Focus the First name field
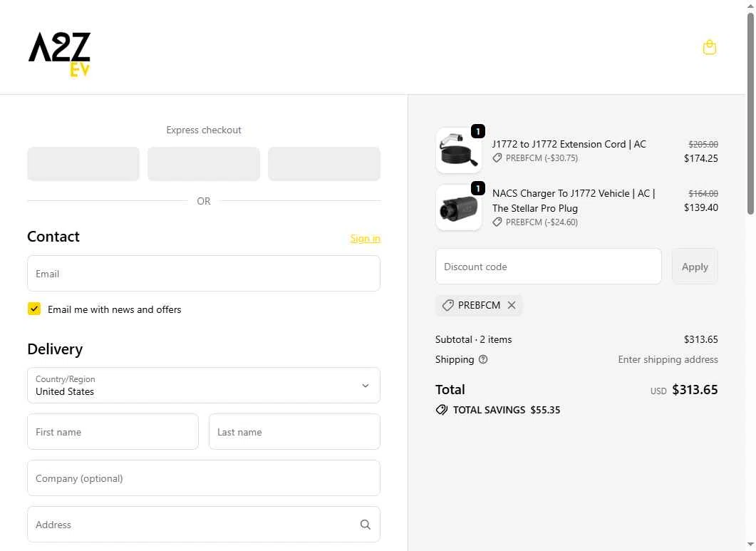This screenshot has height=551, width=756. pyautogui.click(x=113, y=432)
